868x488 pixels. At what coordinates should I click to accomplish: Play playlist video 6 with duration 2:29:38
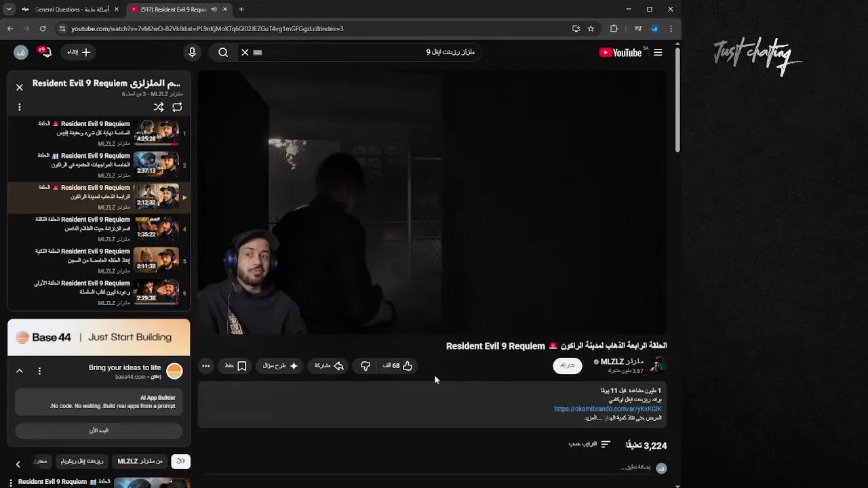[x=99, y=293]
